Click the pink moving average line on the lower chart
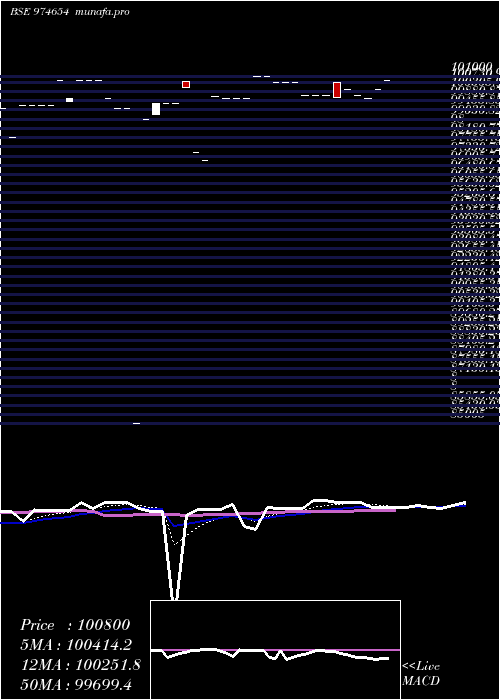Image resolution: width=500 pixels, height=700 pixels. pos(201,513)
